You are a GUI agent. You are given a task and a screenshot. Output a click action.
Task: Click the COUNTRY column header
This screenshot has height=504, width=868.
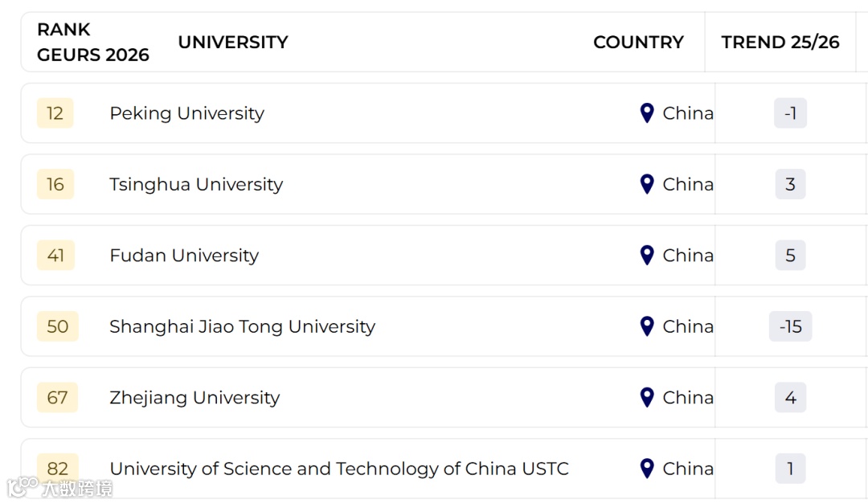tap(638, 42)
